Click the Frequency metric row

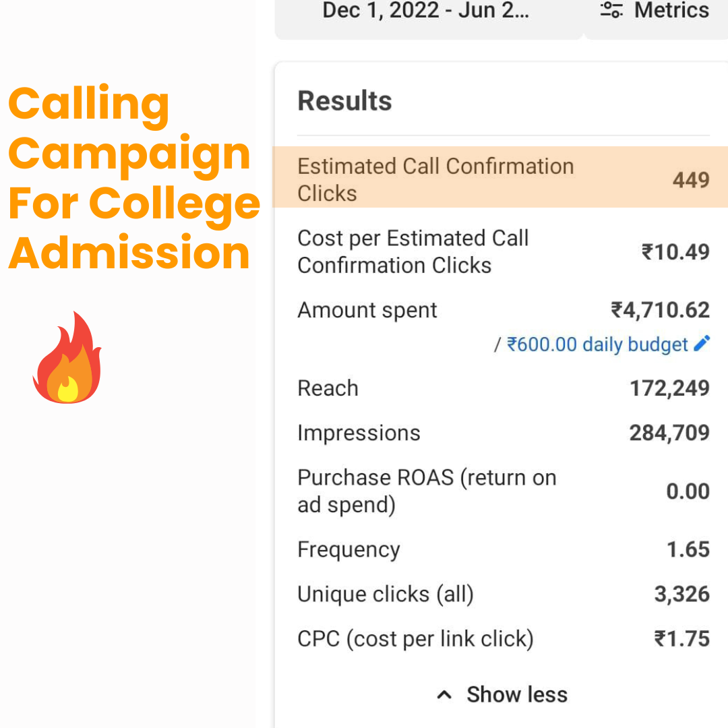[504, 549]
